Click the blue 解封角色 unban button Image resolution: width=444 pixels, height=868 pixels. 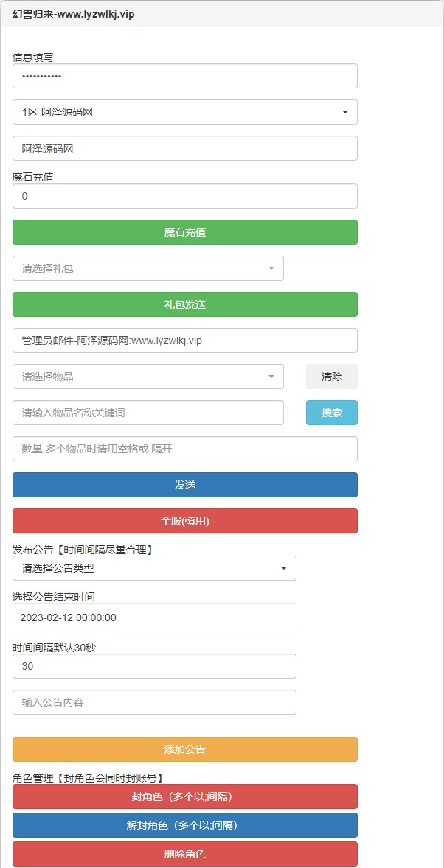(184, 825)
